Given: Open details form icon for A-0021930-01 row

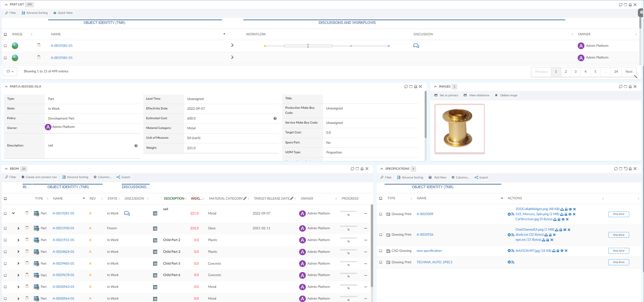Looking at the screenshot, I should (x=155, y=229).
